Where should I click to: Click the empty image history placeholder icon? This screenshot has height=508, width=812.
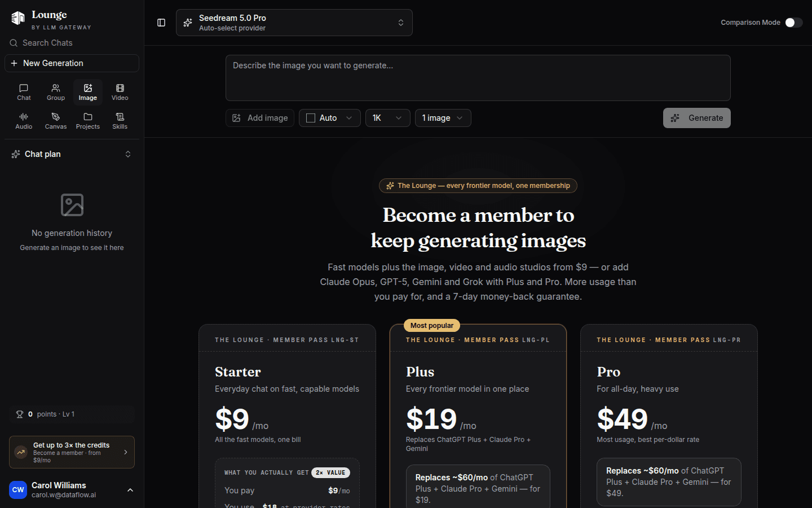(72, 205)
